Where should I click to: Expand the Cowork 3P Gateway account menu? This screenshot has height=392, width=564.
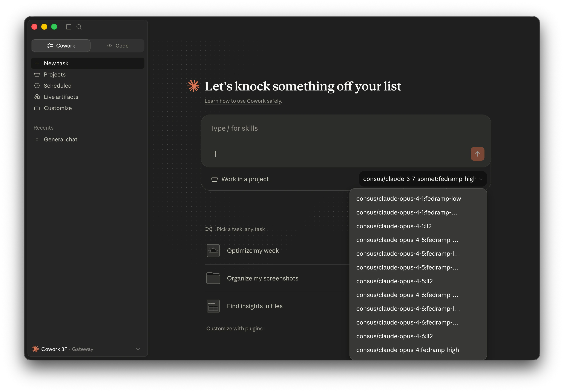88,349
